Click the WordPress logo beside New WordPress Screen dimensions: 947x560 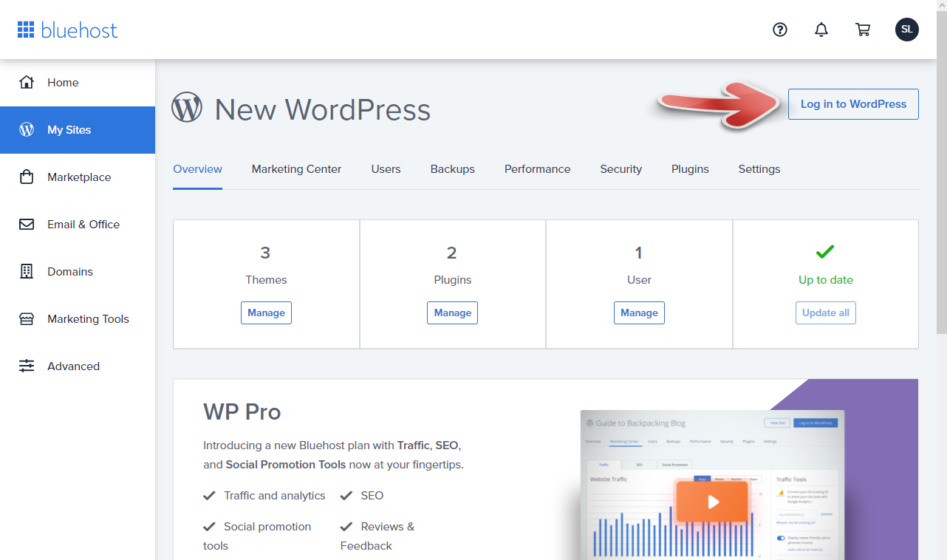(x=187, y=107)
